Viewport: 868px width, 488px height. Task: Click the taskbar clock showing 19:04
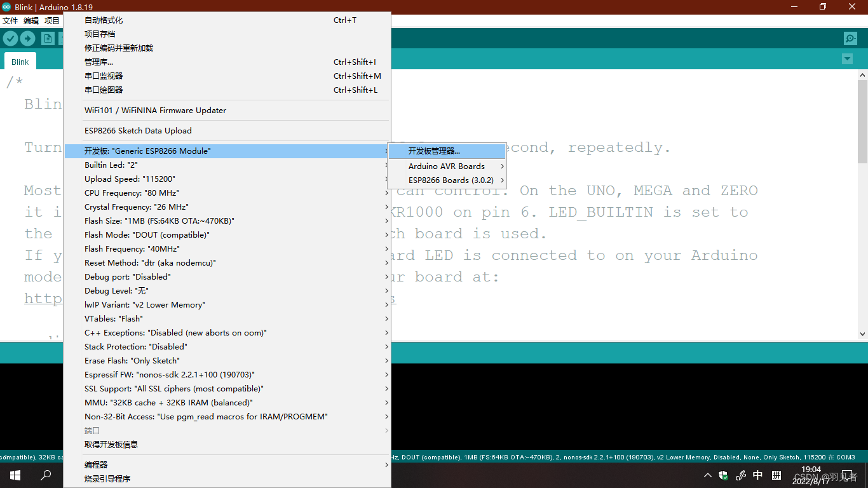811,470
